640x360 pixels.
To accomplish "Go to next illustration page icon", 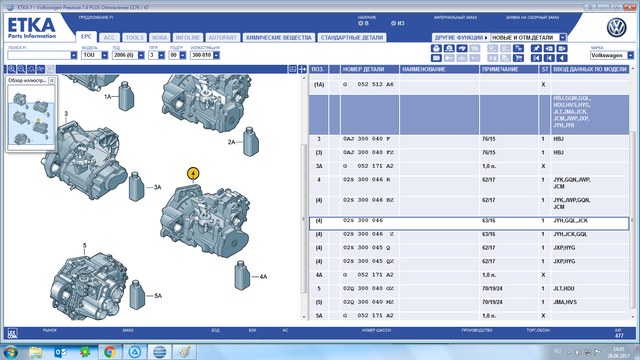I will coord(562,48).
